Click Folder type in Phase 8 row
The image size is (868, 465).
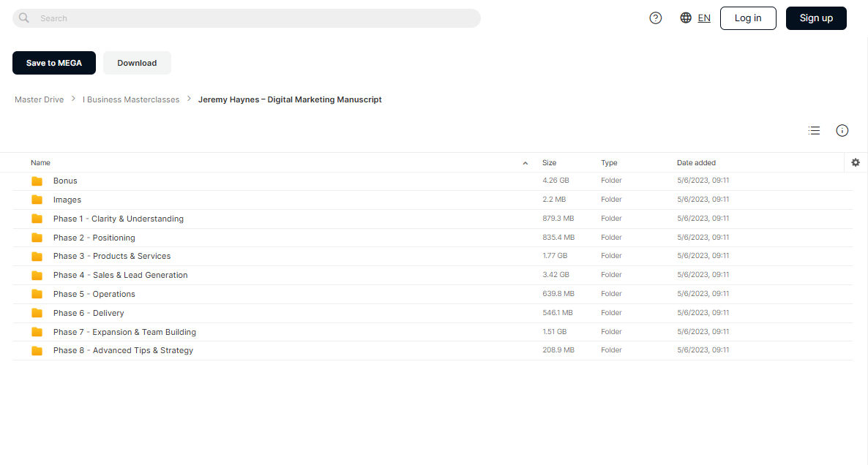(x=611, y=350)
